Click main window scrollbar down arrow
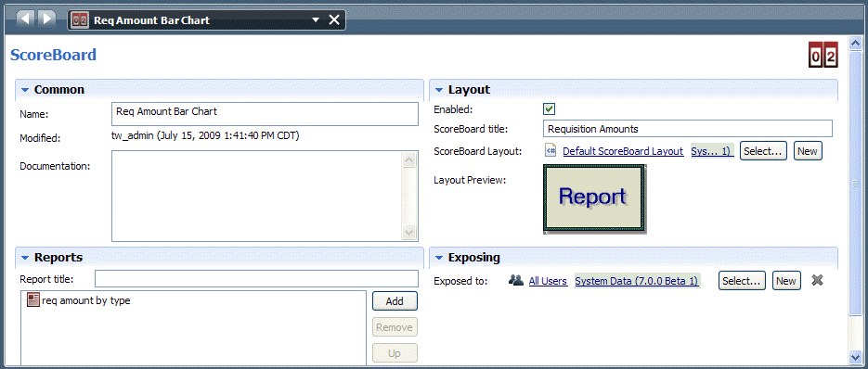Image resolution: width=868 pixels, height=369 pixels. [855, 357]
